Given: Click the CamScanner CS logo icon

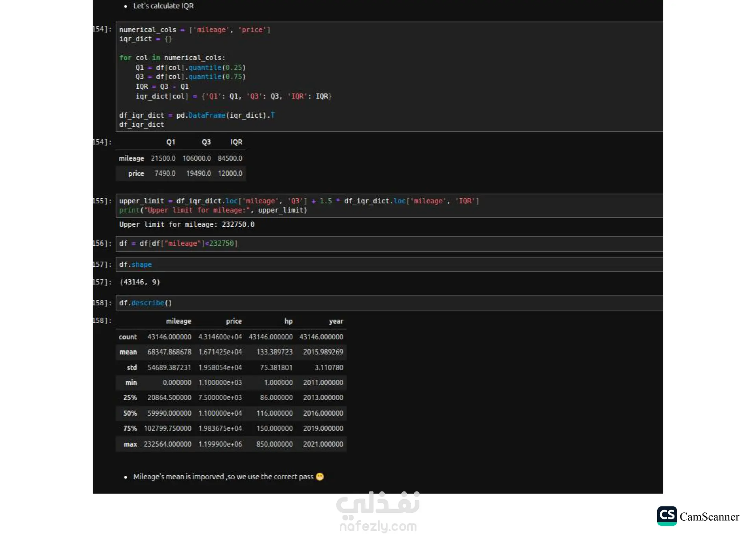Looking at the screenshot, I should click(667, 516).
